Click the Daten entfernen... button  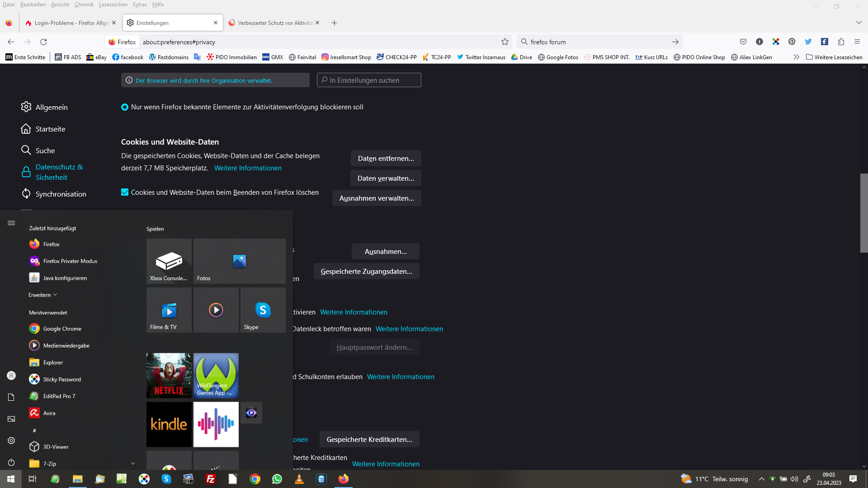point(386,159)
